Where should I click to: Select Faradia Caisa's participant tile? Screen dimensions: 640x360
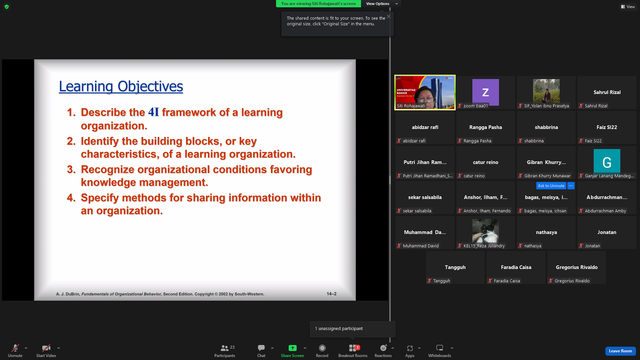pyautogui.click(x=516, y=268)
